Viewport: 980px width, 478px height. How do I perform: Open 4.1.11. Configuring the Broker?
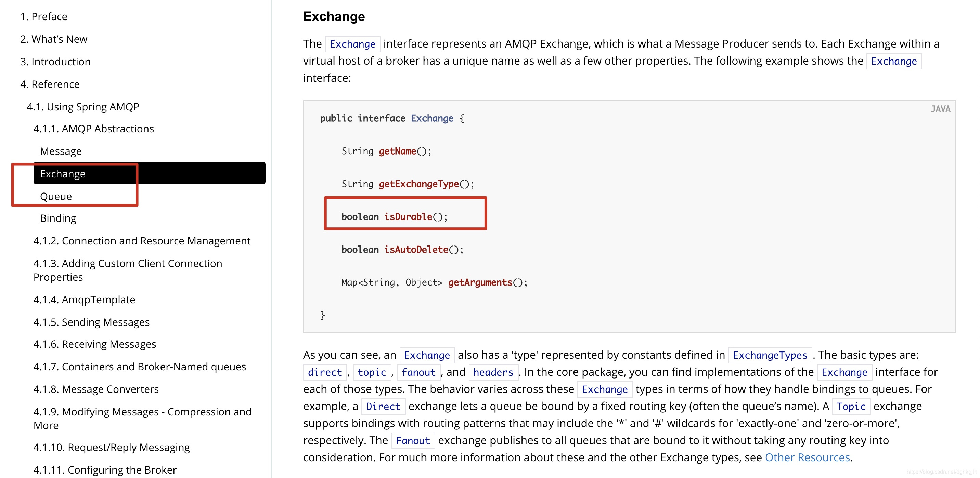pos(105,470)
